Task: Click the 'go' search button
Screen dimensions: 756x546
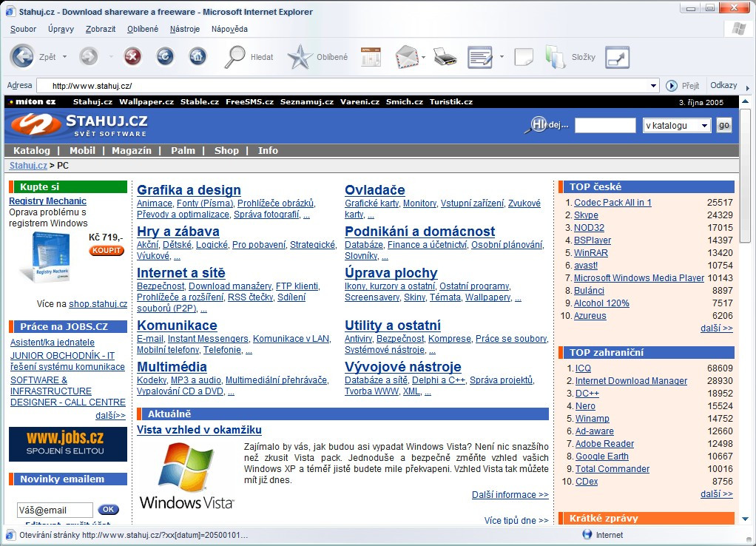Action: (724, 126)
